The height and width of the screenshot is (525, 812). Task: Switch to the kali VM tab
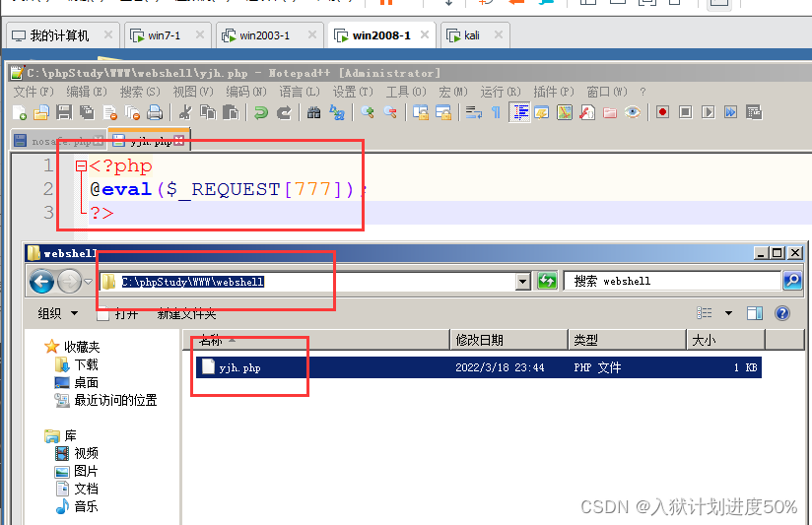[475, 35]
